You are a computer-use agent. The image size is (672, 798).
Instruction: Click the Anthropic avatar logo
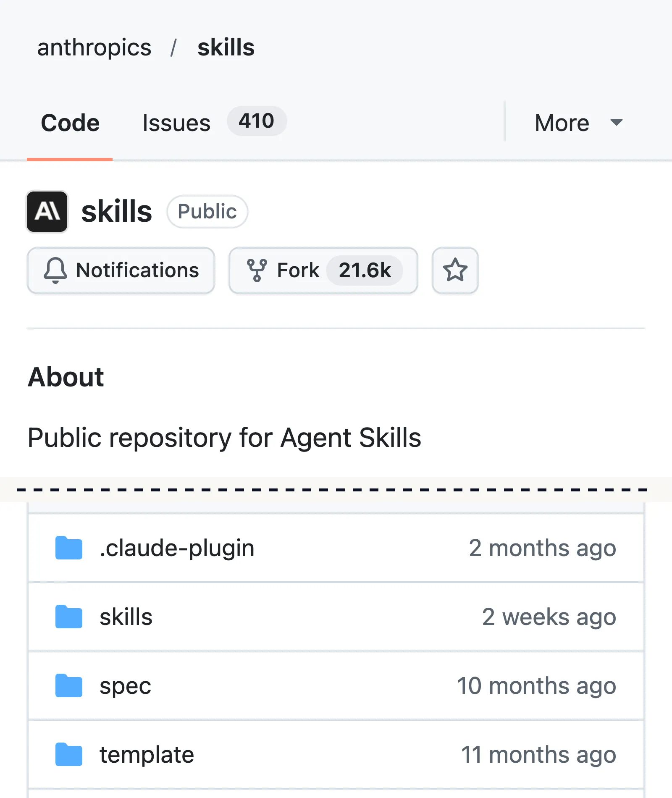click(x=47, y=212)
